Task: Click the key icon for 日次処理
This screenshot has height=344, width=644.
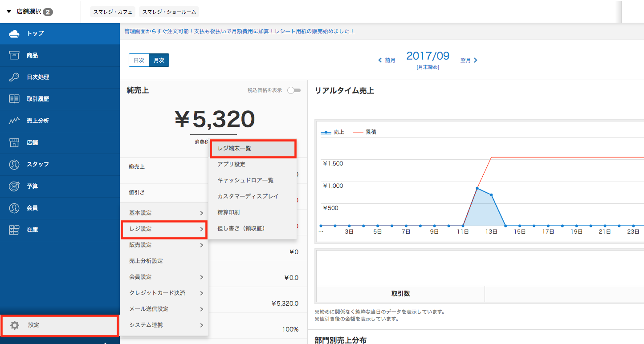Action: pyautogui.click(x=14, y=77)
